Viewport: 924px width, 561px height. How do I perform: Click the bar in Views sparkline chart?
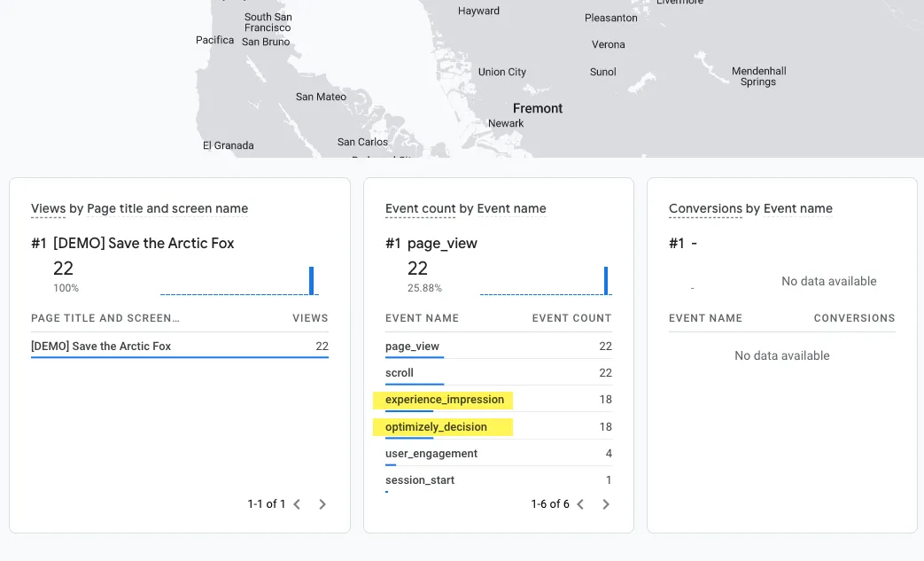pyautogui.click(x=311, y=280)
